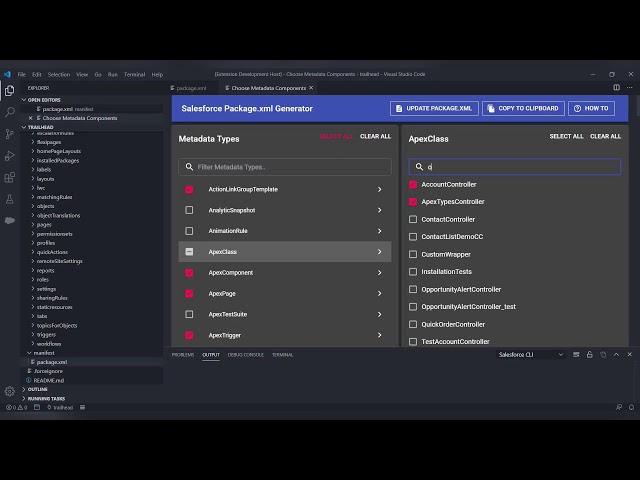Screen dimensions: 640x480
Task: Check the ApexTestSuite checkbox
Action: tap(189, 314)
